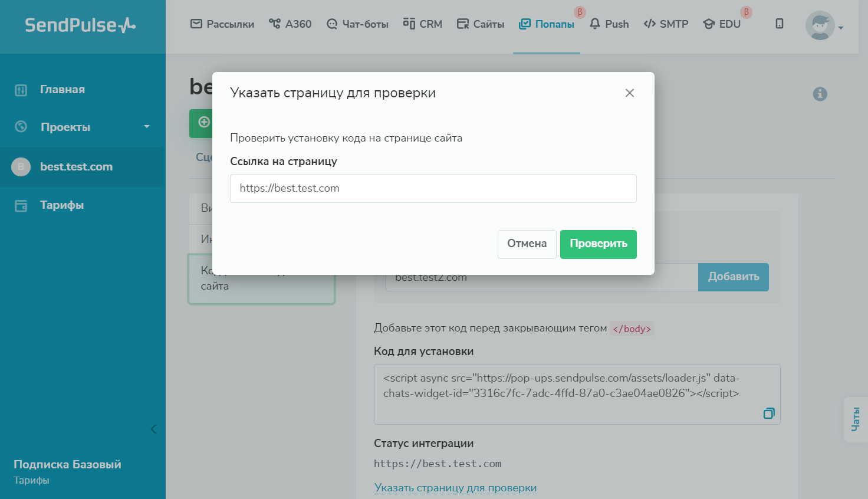Select the Попапы tab
The height and width of the screenshot is (499, 868).
click(547, 24)
